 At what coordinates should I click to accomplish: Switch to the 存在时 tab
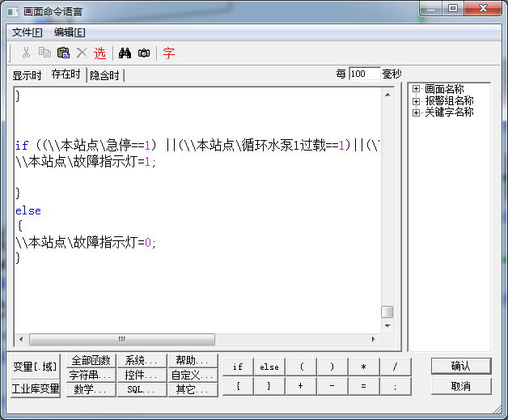[66, 74]
